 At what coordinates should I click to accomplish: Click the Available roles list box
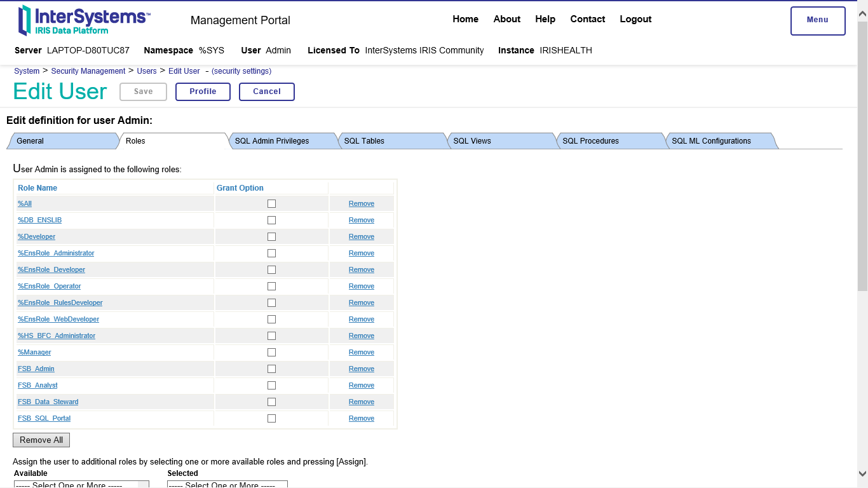point(81,484)
